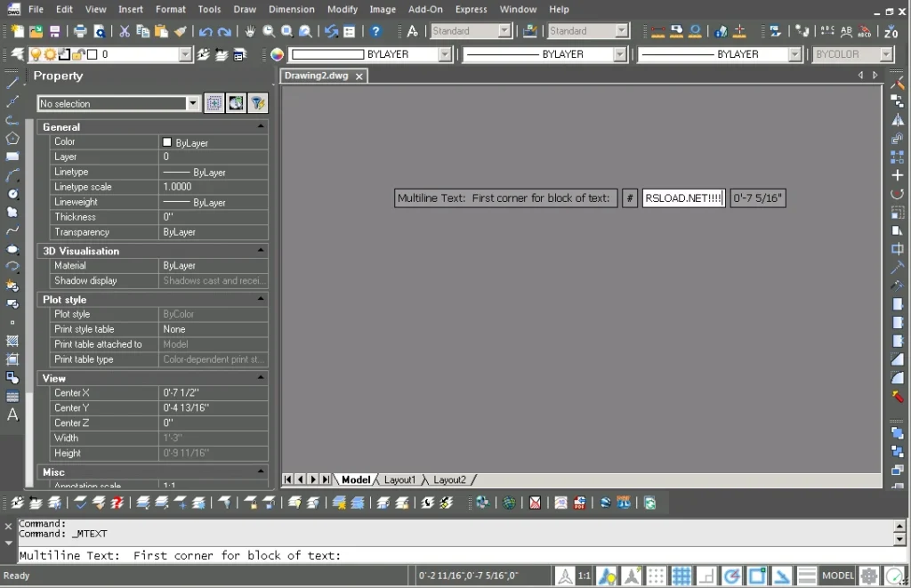Click the Open file folder icon
Image resolution: width=911 pixels, height=588 pixels.
[36, 31]
